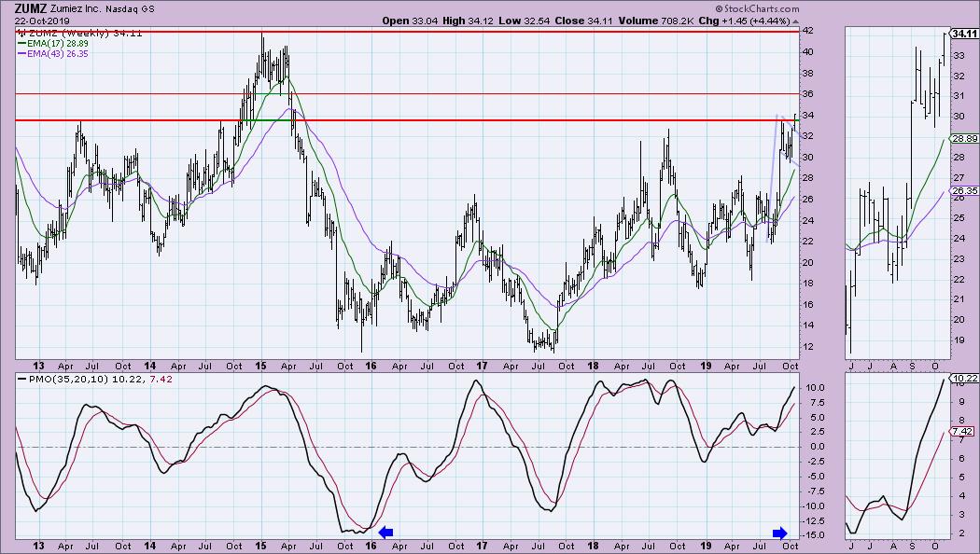Click the 12 price axis label
The height and width of the screenshot is (554, 980).
click(x=807, y=347)
